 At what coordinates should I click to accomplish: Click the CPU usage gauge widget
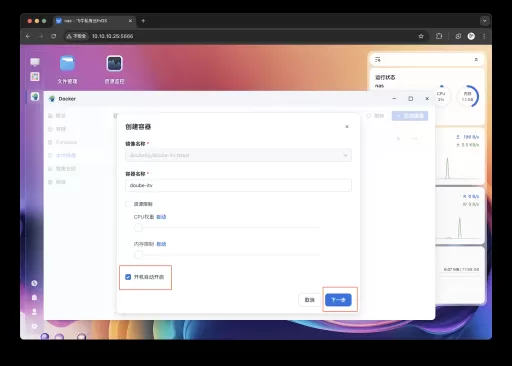coord(441,96)
